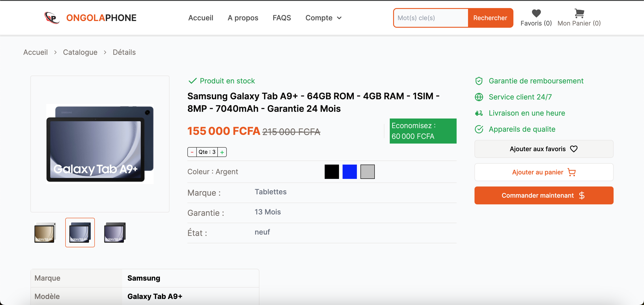This screenshot has height=305, width=644.
Task: Click the Appareils de qualite check icon
Action: (x=479, y=129)
